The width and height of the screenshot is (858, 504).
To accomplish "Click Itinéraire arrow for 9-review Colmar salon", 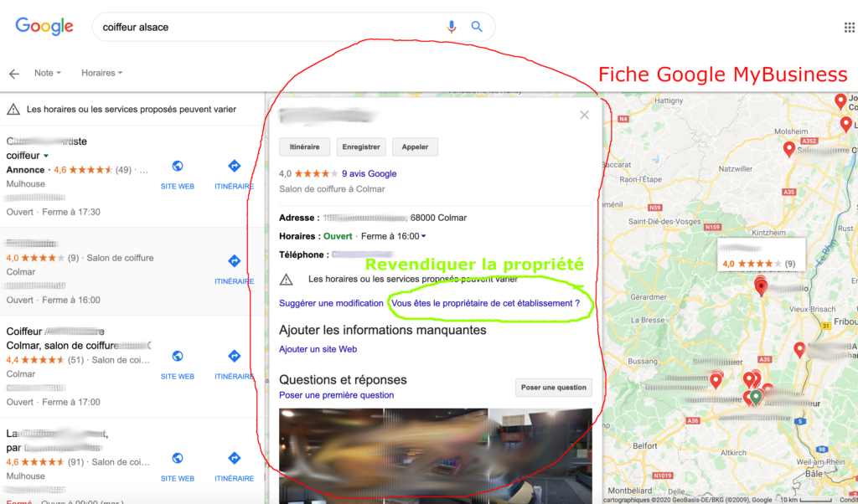I will pyautogui.click(x=235, y=260).
